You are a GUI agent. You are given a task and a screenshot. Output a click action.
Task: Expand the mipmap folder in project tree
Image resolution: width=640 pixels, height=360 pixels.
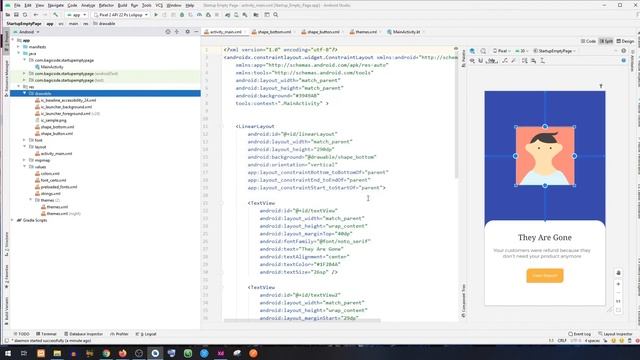coord(24,160)
